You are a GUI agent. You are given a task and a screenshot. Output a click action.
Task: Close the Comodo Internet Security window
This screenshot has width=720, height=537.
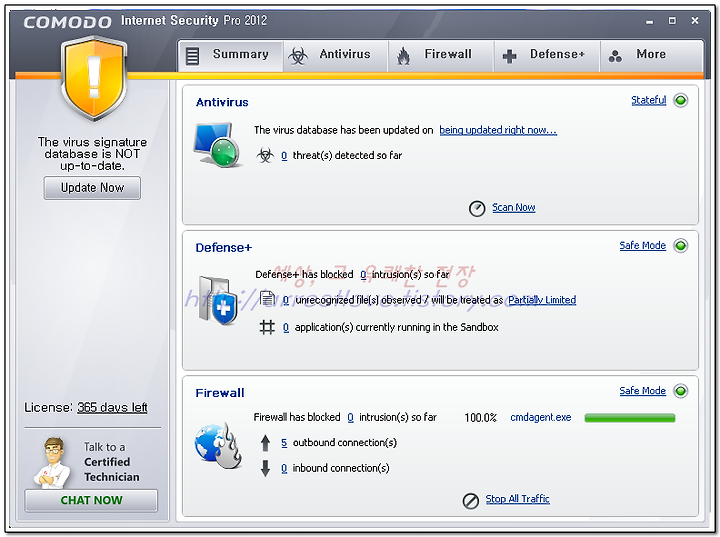(x=695, y=21)
